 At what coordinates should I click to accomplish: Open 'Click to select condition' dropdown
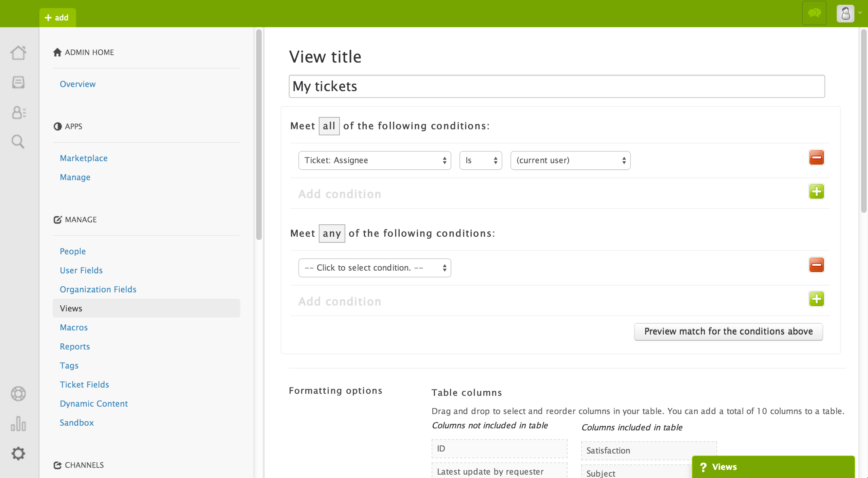pyautogui.click(x=375, y=268)
